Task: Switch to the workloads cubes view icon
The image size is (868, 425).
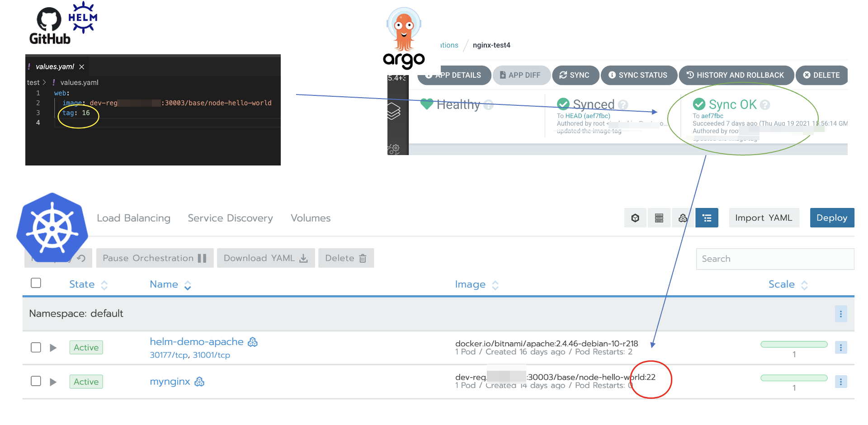Action: (683, 218)
